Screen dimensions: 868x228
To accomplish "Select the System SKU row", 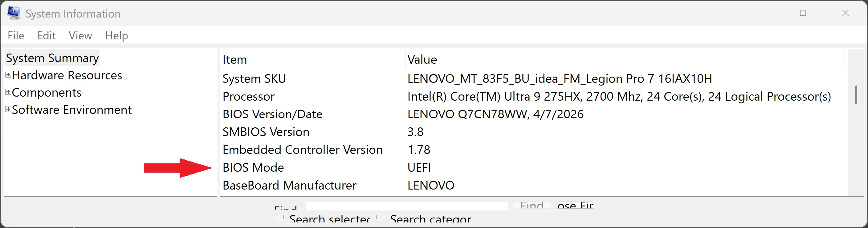I will pyautogui.click(x=534, y=79).
